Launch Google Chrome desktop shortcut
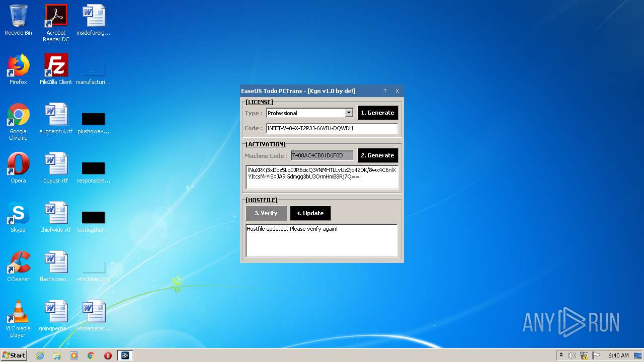 [18, 122]
